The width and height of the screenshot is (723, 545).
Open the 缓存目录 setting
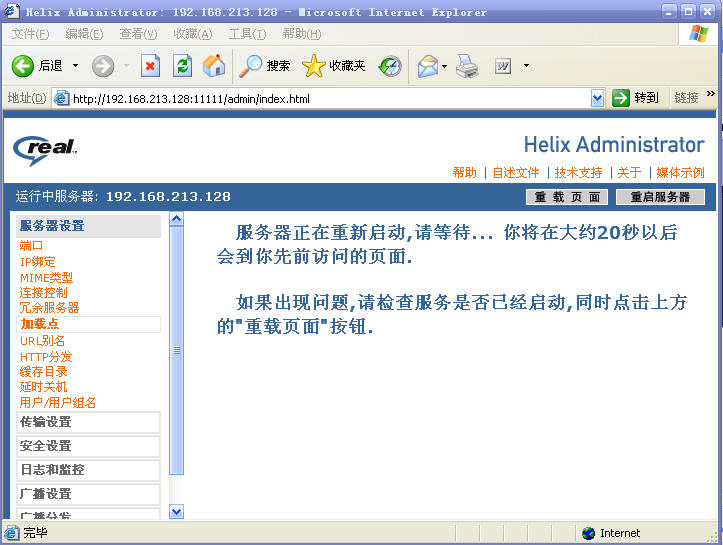[x=43, y=372]
